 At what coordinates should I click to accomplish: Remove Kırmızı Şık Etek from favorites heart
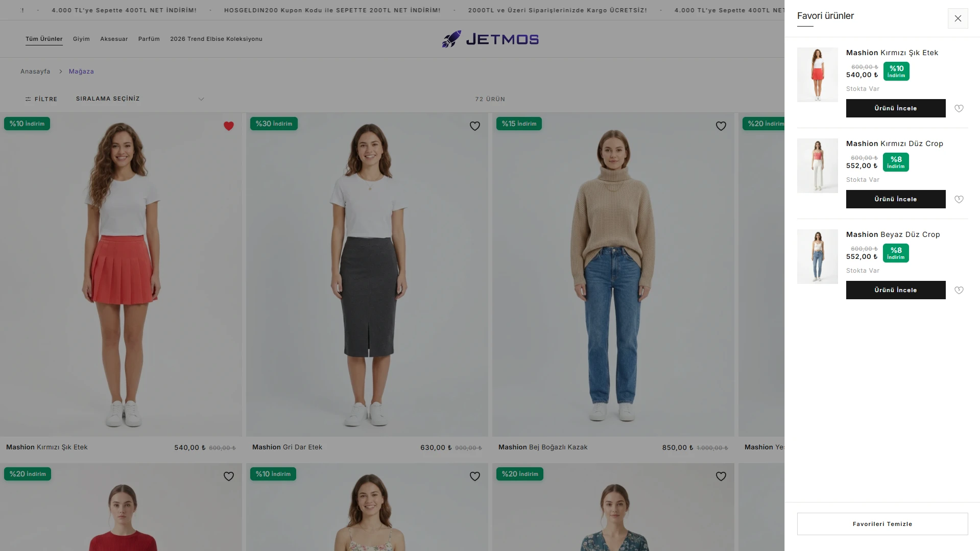point(959,108)
